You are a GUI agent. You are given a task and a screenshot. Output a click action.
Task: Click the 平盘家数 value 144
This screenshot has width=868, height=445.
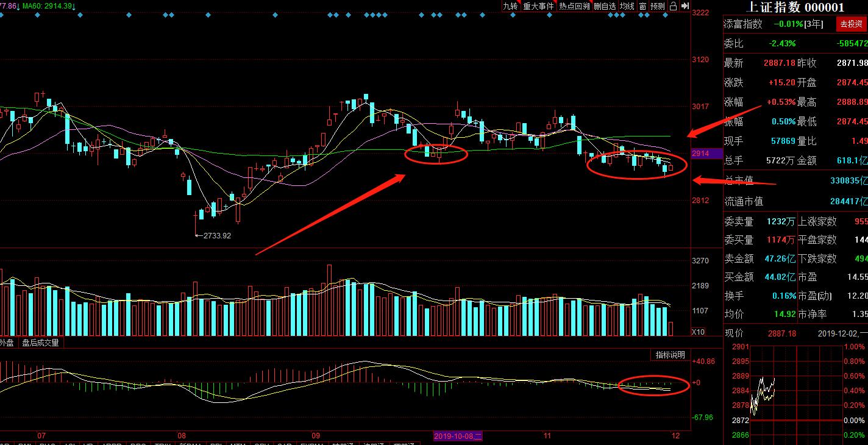(x=861, y=240)
